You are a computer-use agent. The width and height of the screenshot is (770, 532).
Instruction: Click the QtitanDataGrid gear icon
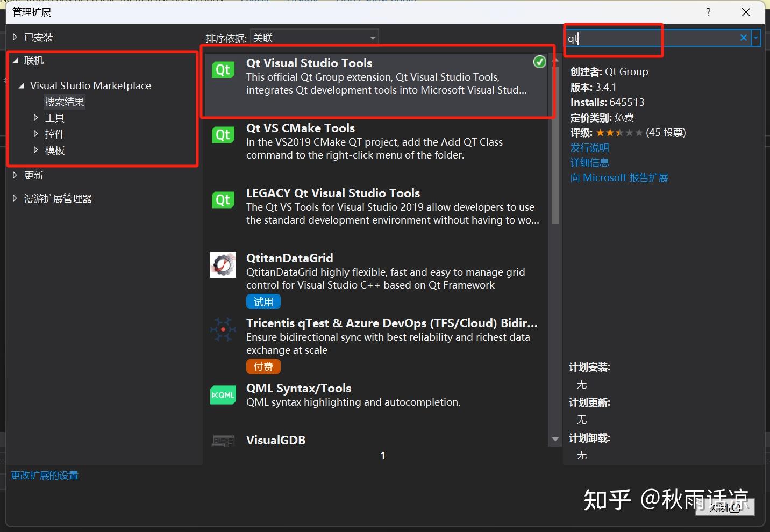click(223, 264)
